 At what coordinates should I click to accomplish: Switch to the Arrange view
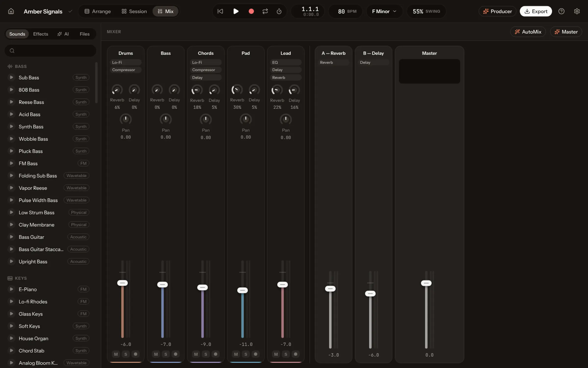[x=98, y=11]
